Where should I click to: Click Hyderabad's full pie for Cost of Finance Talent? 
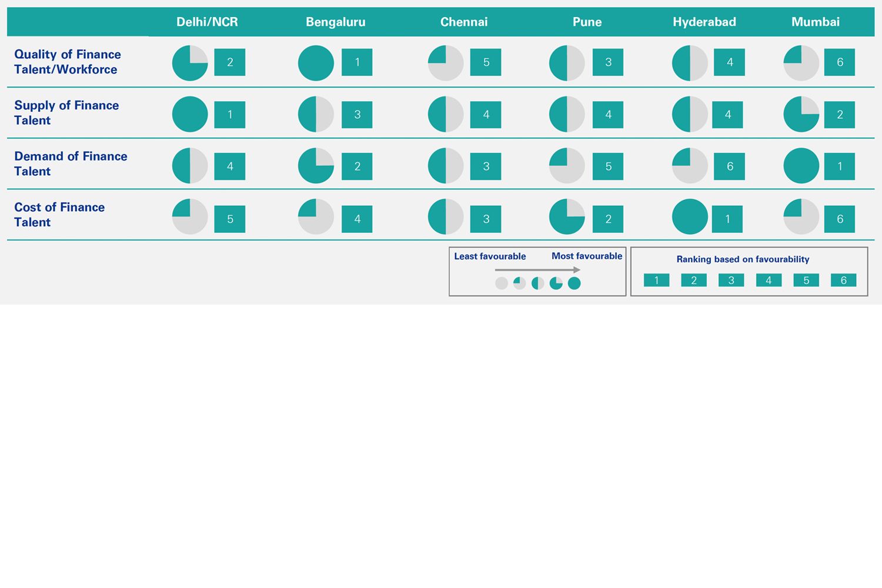tap(690, 217)
